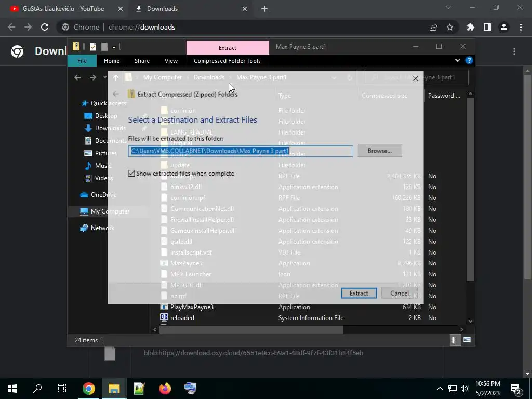The width and height of the screenshot is (532, 399).
Task: Open Browse to choose destination folder
Action: 380,151
